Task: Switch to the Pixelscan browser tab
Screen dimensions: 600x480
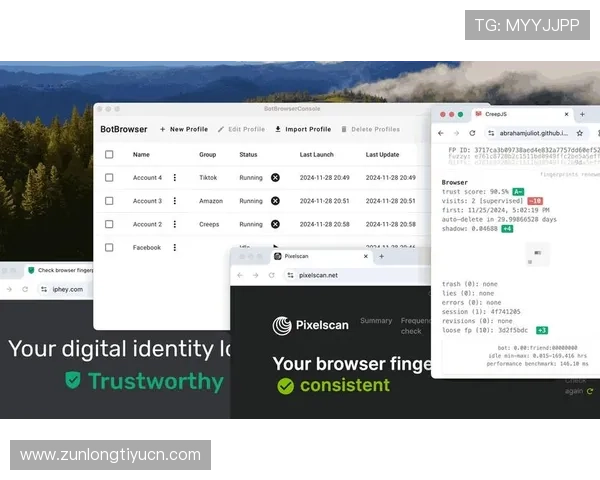Action: click(x=300, y=256)
